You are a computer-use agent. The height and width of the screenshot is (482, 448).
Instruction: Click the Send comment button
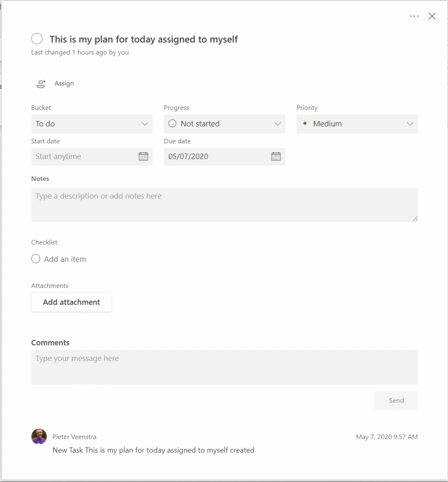396,401
